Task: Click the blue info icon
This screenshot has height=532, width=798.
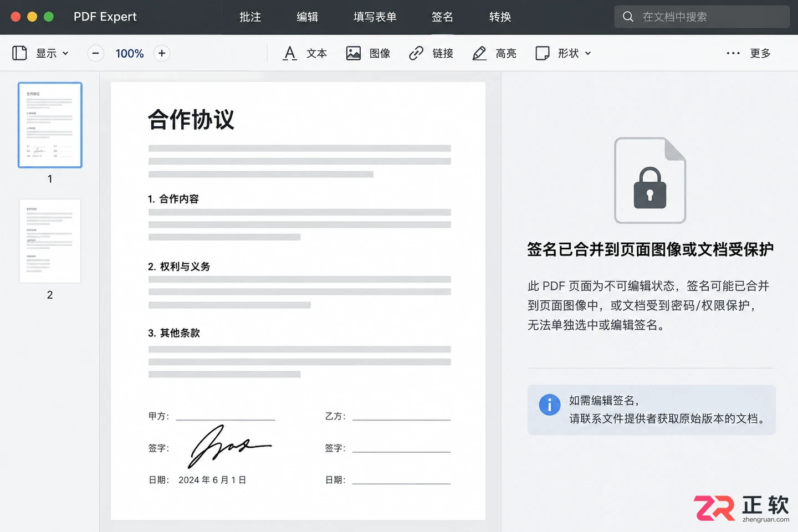Action: pyautogui.click(x=550, y=405)
